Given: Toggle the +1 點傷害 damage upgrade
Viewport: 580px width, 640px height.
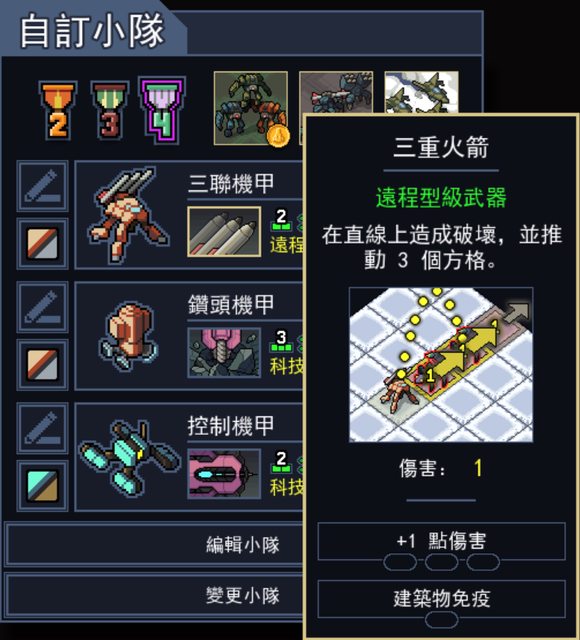Looking at the screenshot, I should [441, 542].
